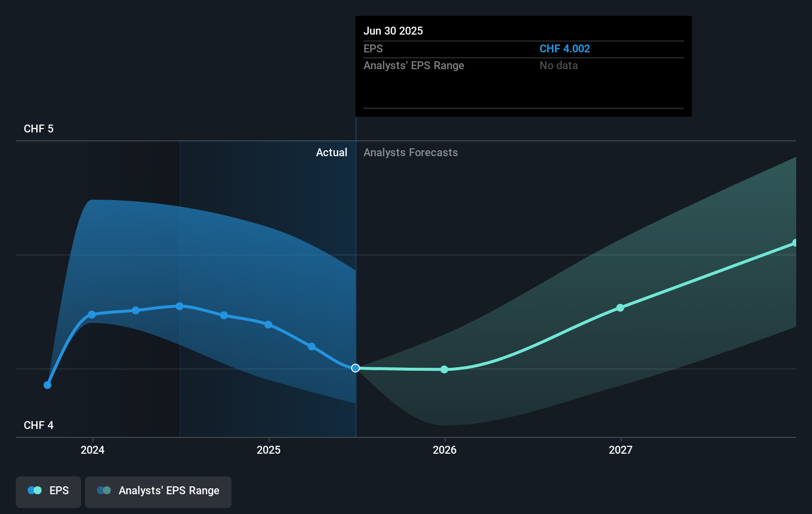Screen dimensions: 812x514
Task: Click the peak EPS data point mid-2024
Action: click(180, 306)
